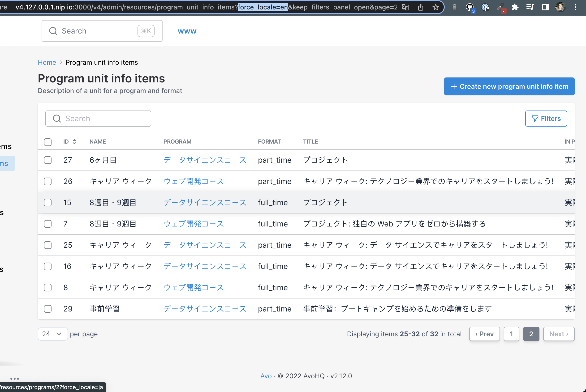Click the resource table Search field
The height and width of the screenshot is (392, 586).
click(98, 119)
